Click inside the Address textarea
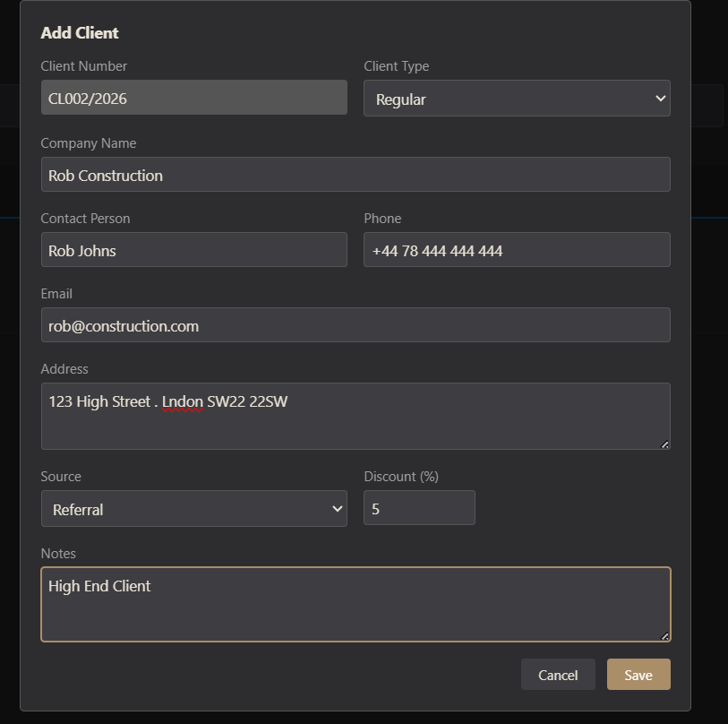 pyautogui.click(x=355, y=415)
